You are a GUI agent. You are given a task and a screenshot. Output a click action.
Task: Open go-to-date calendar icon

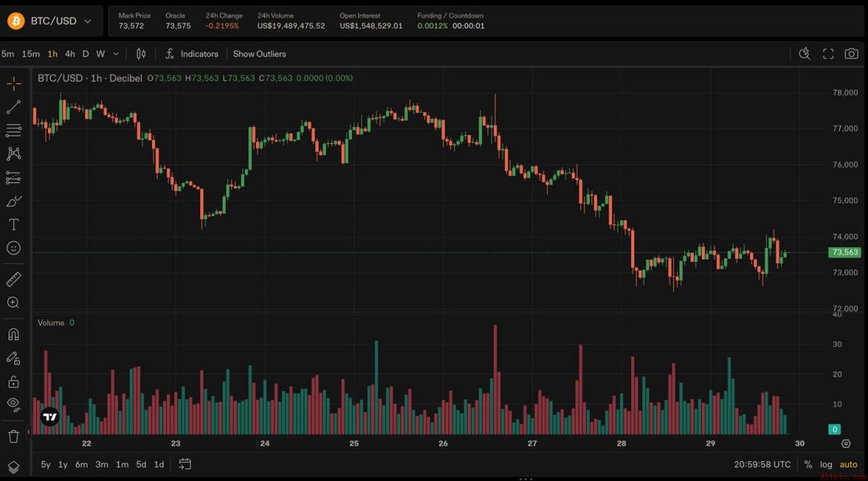click(x=185, y=464)
